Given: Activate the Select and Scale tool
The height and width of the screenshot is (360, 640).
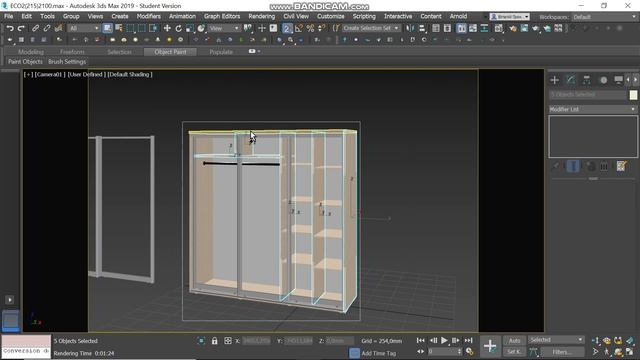Looking at the screenshot, I should (190, 28).
